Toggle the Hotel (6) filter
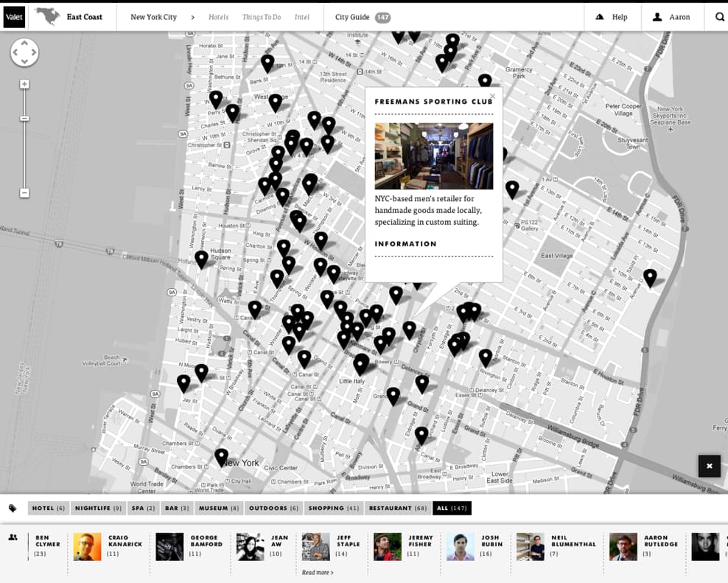Screen dimensions: 728x583 click(x=49, y=508)
